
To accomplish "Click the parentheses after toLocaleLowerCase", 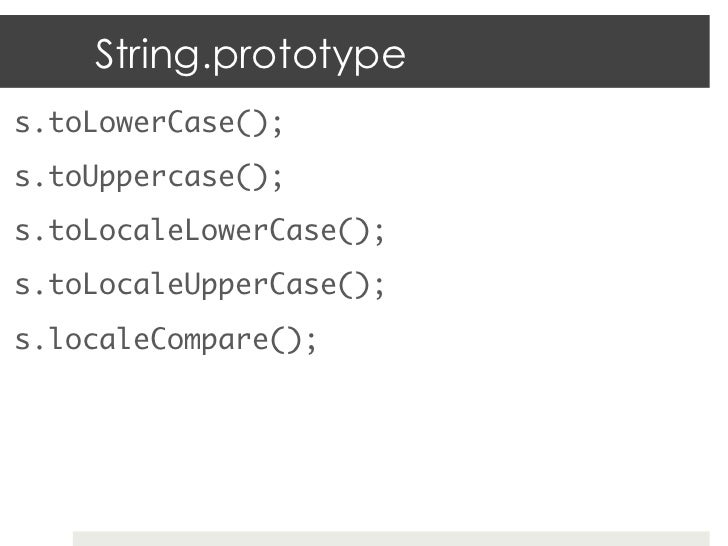I will pyautogui.click(x=354, y=232).
